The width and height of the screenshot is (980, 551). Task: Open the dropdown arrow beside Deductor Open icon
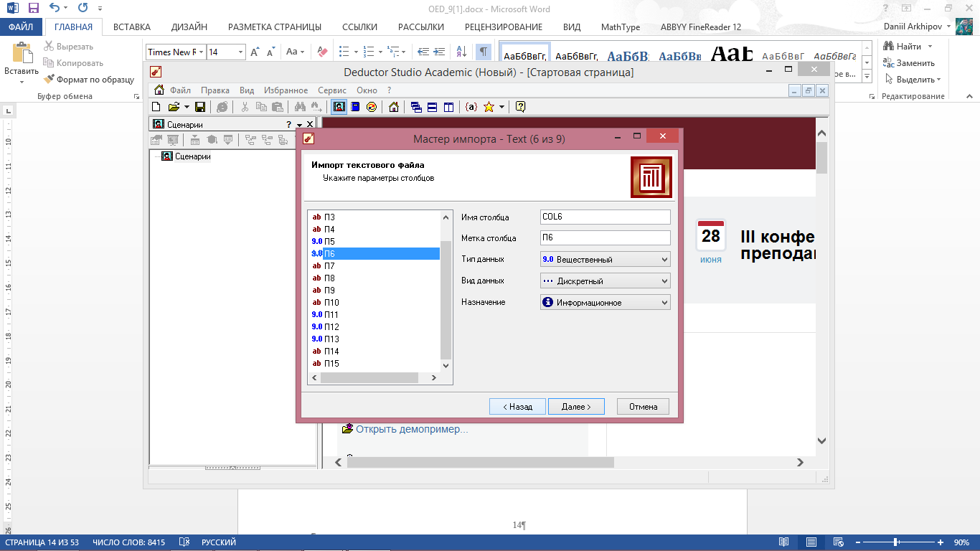(x=187, y=107)
